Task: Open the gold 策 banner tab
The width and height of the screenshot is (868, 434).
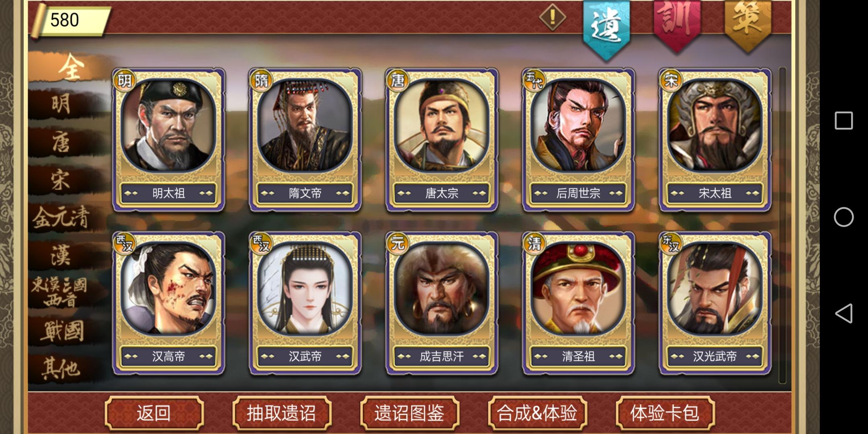Action: (x=748, y=25)
